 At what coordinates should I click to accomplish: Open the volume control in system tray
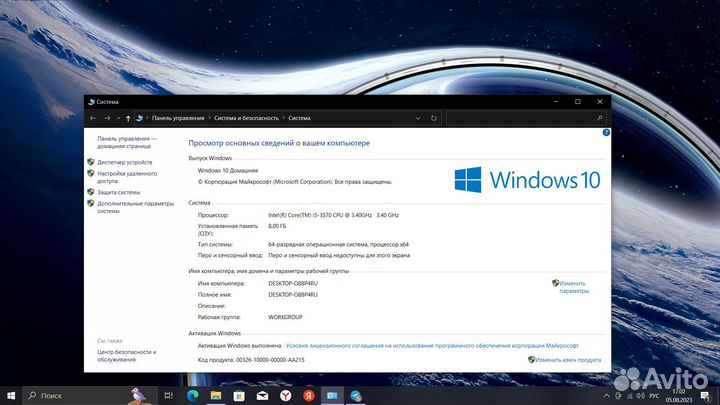click(641, 396)
